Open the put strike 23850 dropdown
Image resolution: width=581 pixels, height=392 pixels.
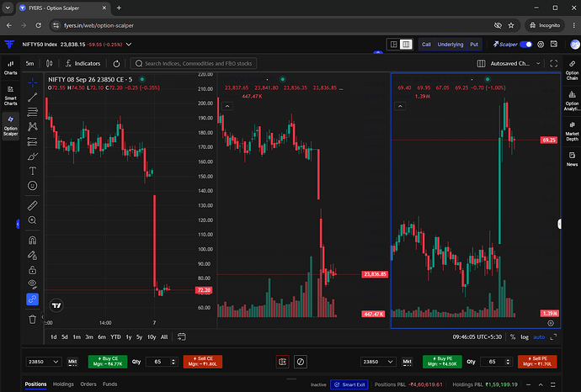click(x=377, y=362)
